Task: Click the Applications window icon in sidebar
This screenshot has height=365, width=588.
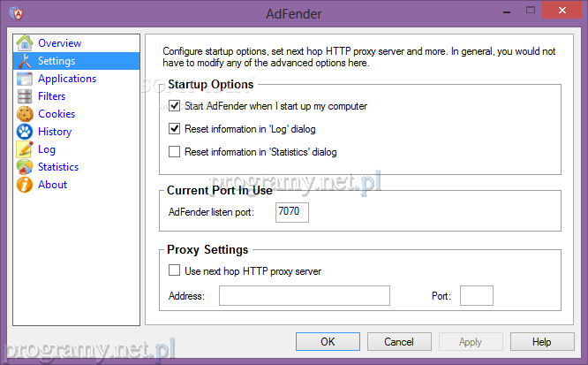Action: click(24, 79)
